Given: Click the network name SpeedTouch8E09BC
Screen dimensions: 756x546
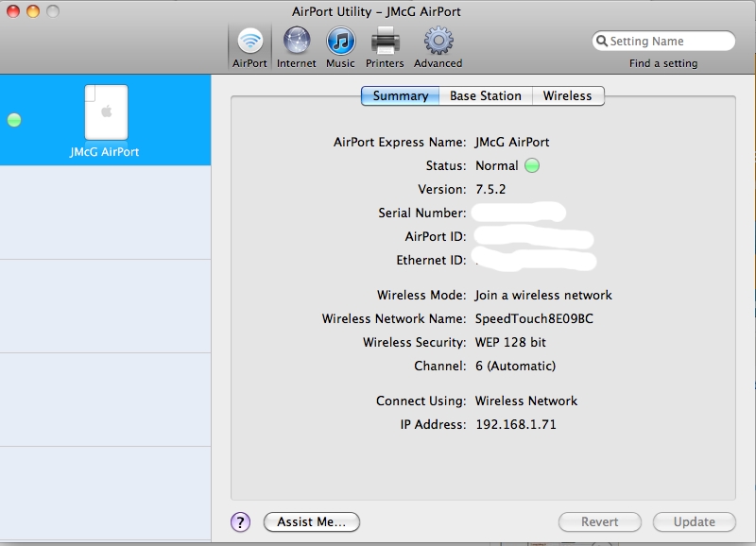Looking at the screenshot, I should (534, 318).
